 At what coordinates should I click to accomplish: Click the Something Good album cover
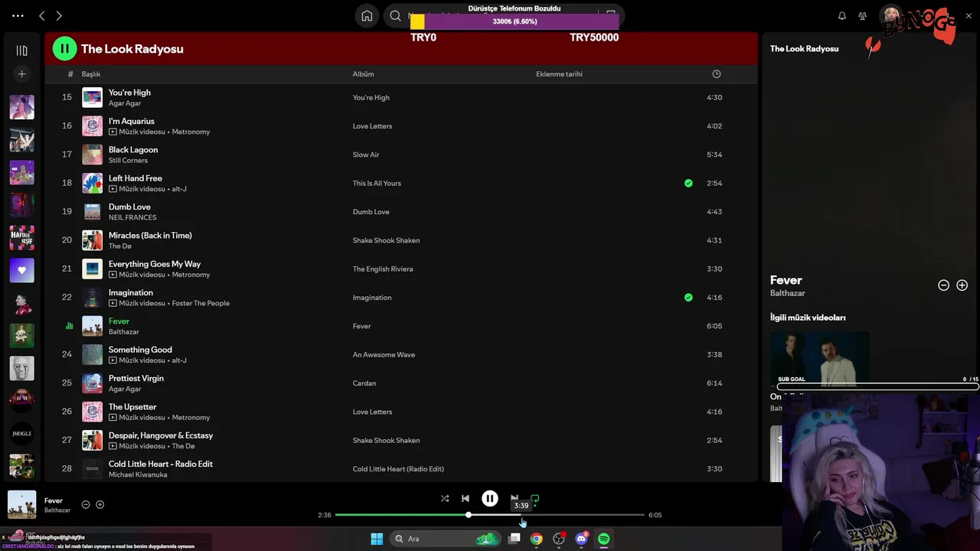coord(92,354)
